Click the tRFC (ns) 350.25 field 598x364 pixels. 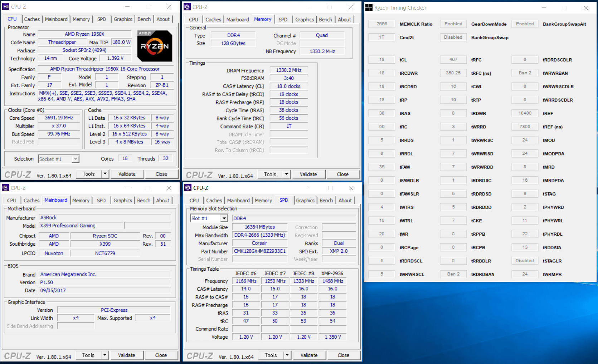point(453,73)
